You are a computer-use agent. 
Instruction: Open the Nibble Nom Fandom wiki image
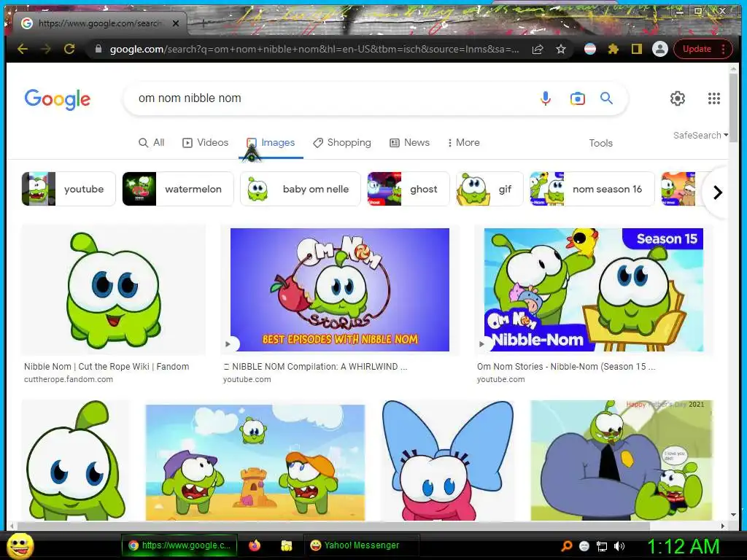coord(113,289)
